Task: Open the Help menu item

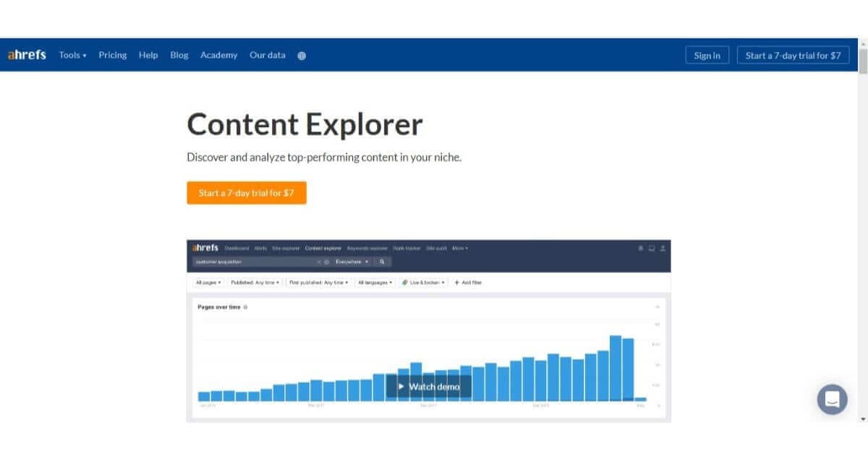Action: (148, 55)
